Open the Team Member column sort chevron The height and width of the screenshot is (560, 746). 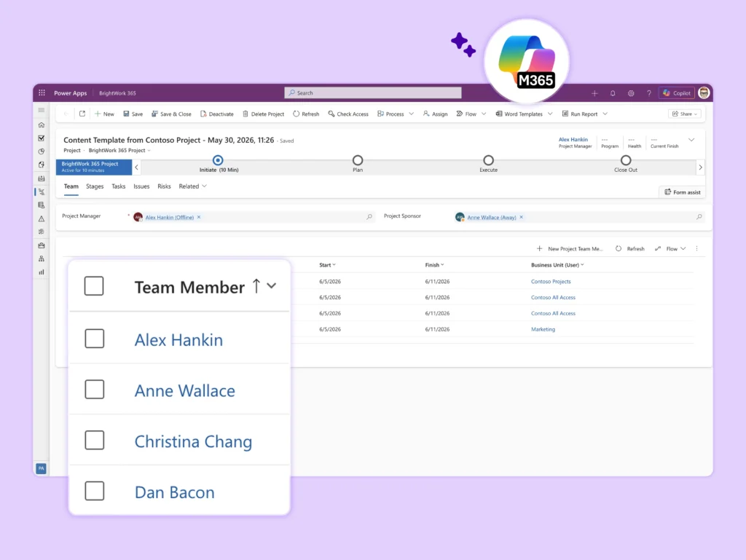(272, 285)
